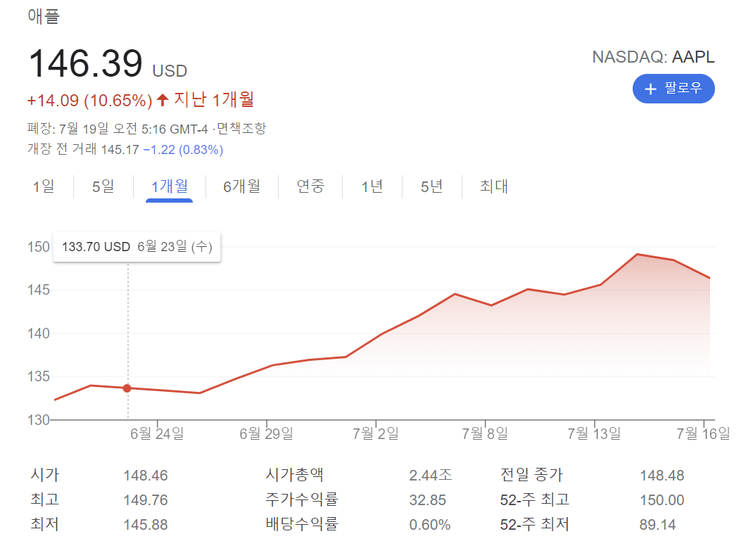The height and width of the screenshot is (560, 753).
Task: Click the 애플 company title
Action: (x=44, y=16)
